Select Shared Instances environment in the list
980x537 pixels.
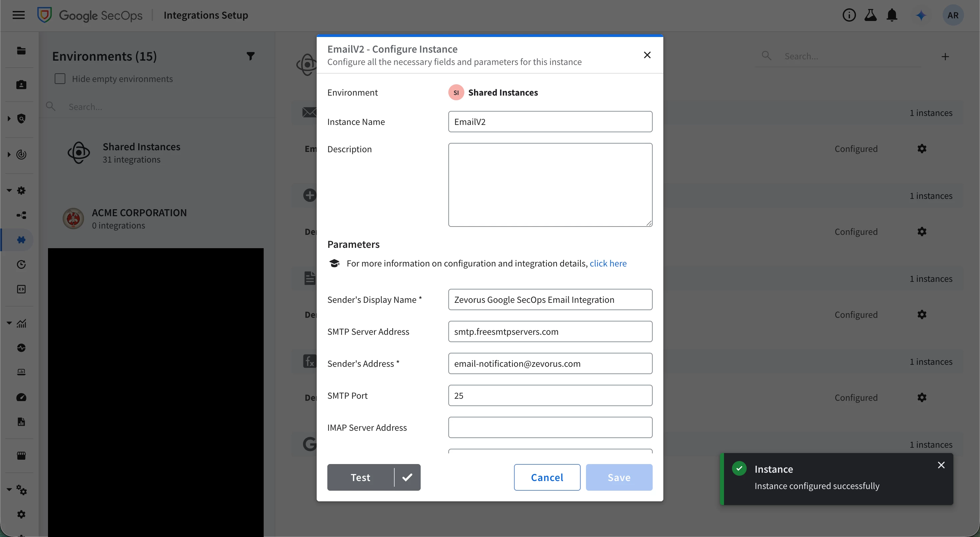pyautogui.click(x=156, y=153)
